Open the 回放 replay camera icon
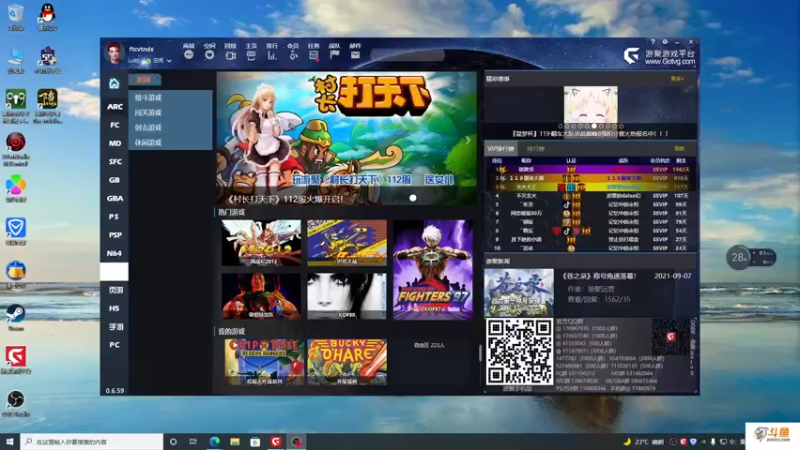800x450 pixels. 230,55
